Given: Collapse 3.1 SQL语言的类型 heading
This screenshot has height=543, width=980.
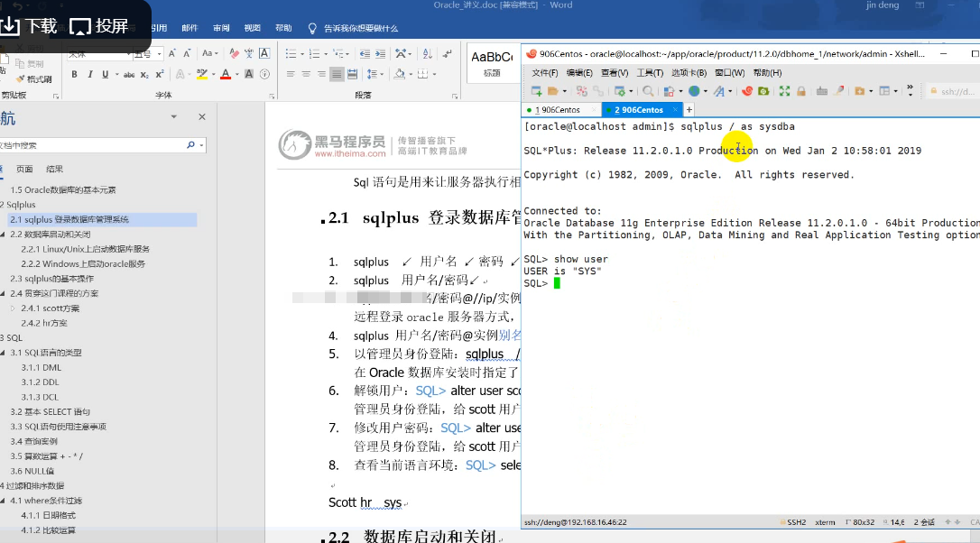Looking at the screenshot, I should [3, 353].
